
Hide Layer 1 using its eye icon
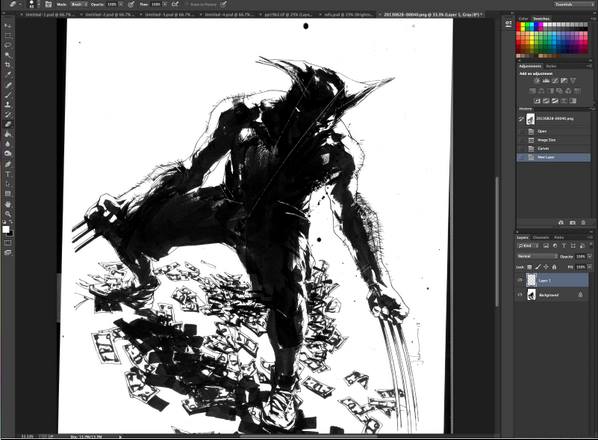(520, 280)
